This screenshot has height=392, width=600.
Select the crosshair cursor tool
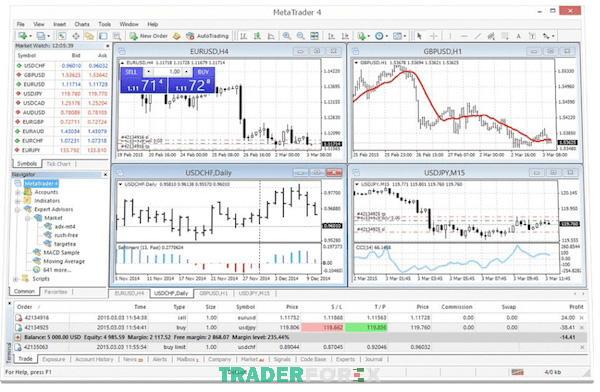click(x=433, y=36)
